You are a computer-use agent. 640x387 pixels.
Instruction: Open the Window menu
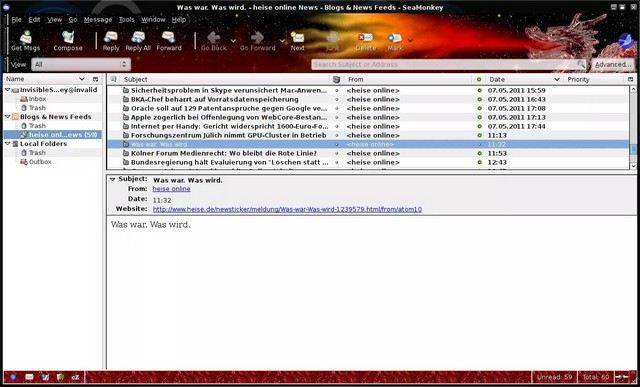[153, 20]
